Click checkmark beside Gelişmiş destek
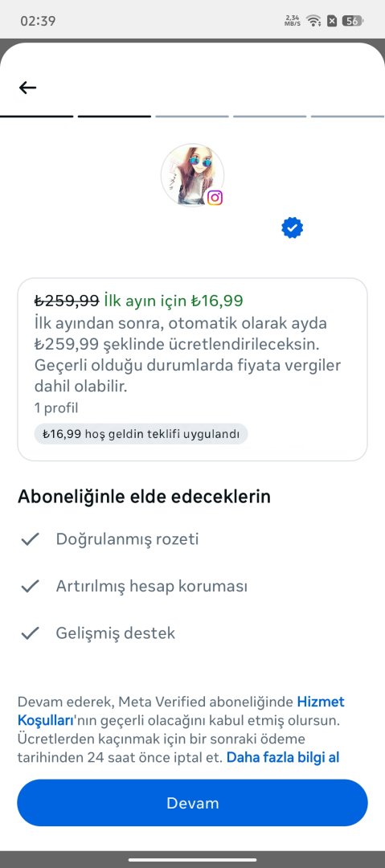 [30, 633]
